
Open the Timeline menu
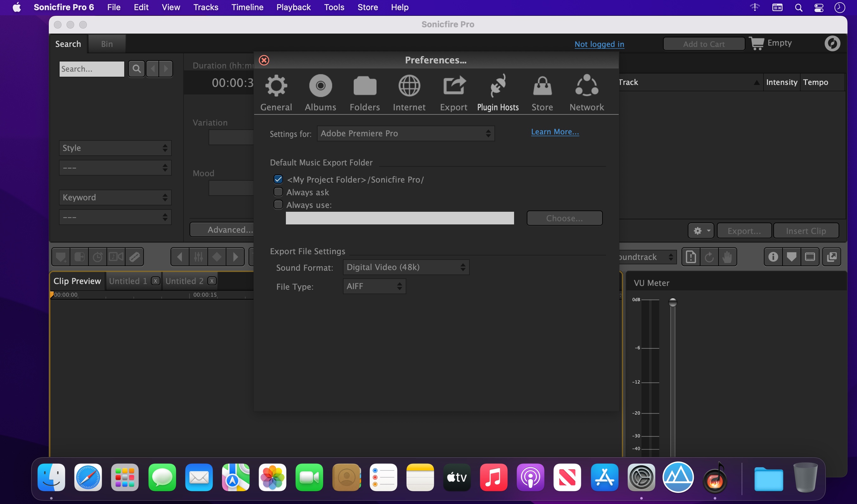pos(247,7)
